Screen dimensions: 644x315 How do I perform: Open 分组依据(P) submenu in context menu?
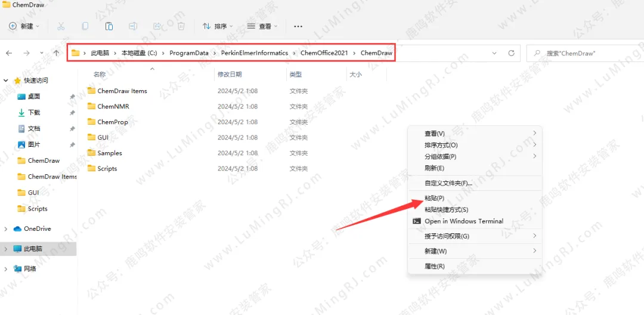[475, 156]
